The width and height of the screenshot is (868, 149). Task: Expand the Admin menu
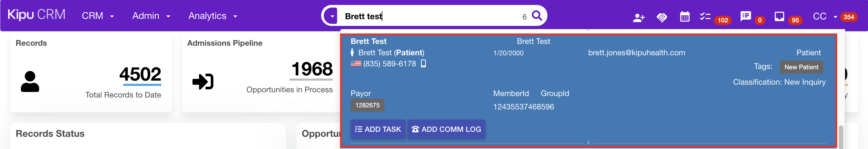(151, 16)
